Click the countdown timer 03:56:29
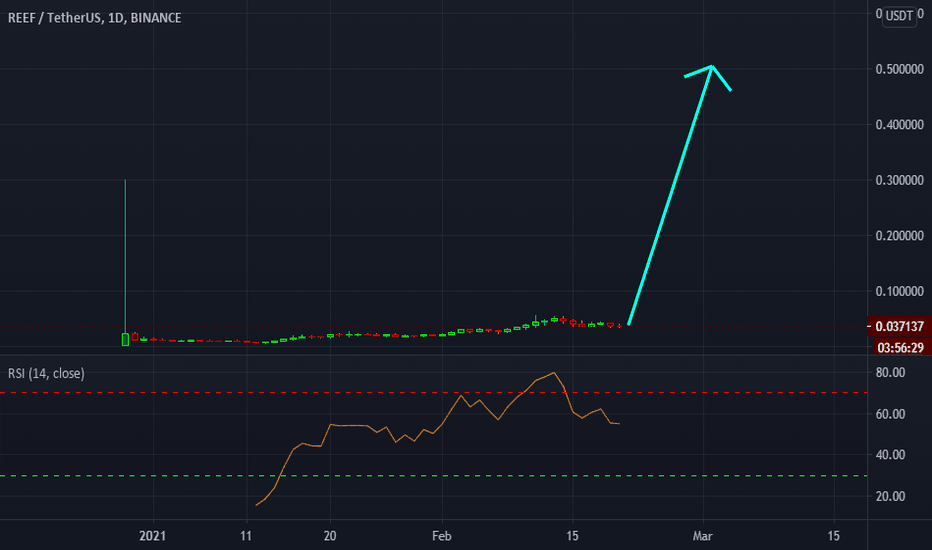Screen dimensions: 932x550 [900, 347]
